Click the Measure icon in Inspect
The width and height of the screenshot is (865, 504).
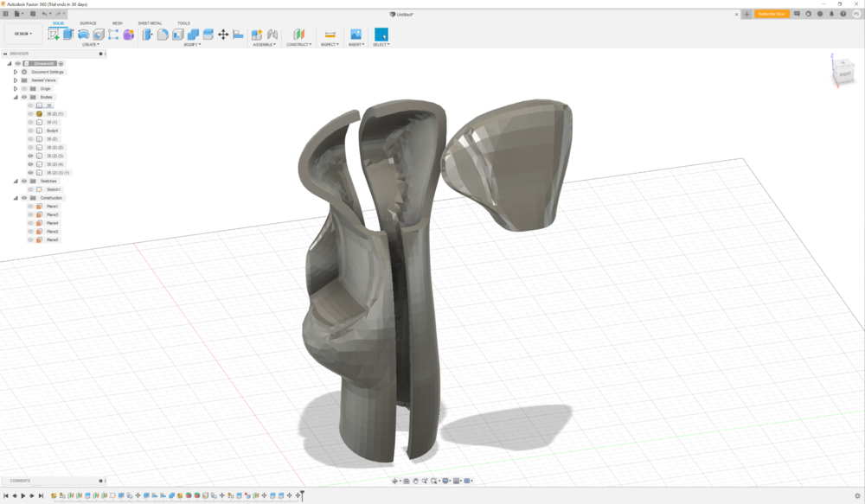point(330,35)
